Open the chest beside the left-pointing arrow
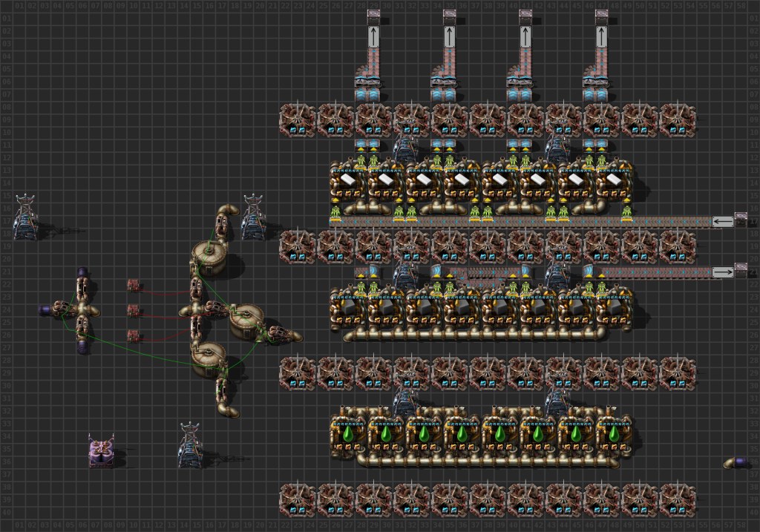The width and height of the screenshot is (760, 532). pos(741,220)
